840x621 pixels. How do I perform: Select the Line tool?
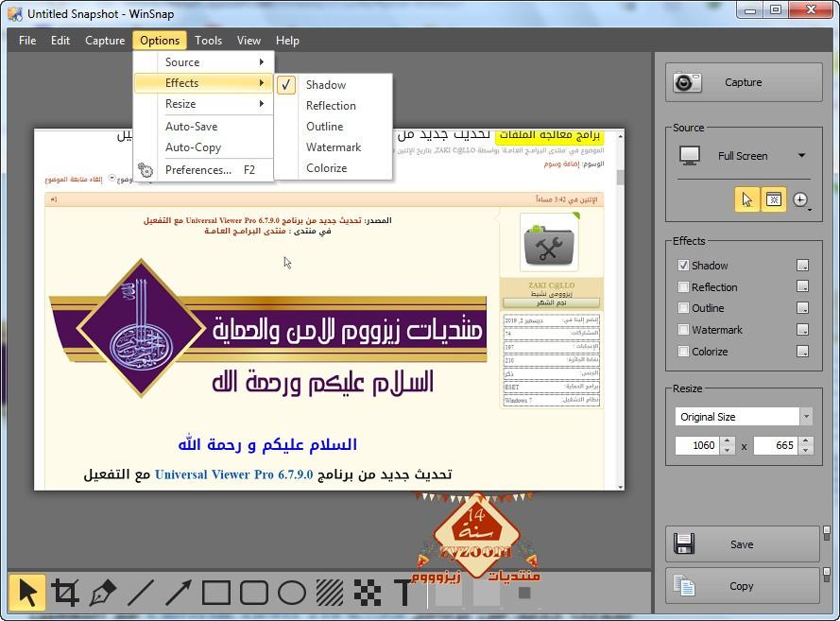(x=141, y=593)
